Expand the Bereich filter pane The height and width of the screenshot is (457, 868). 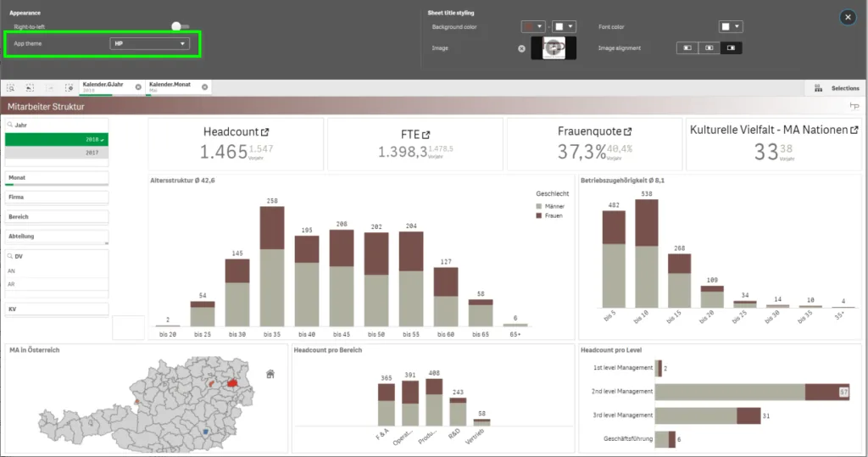57,216
